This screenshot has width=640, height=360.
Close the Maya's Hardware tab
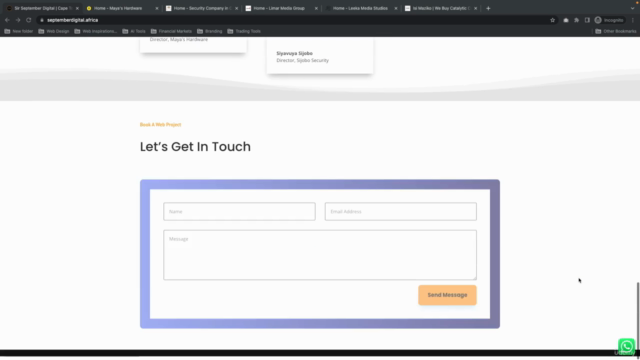coord(157,8)
